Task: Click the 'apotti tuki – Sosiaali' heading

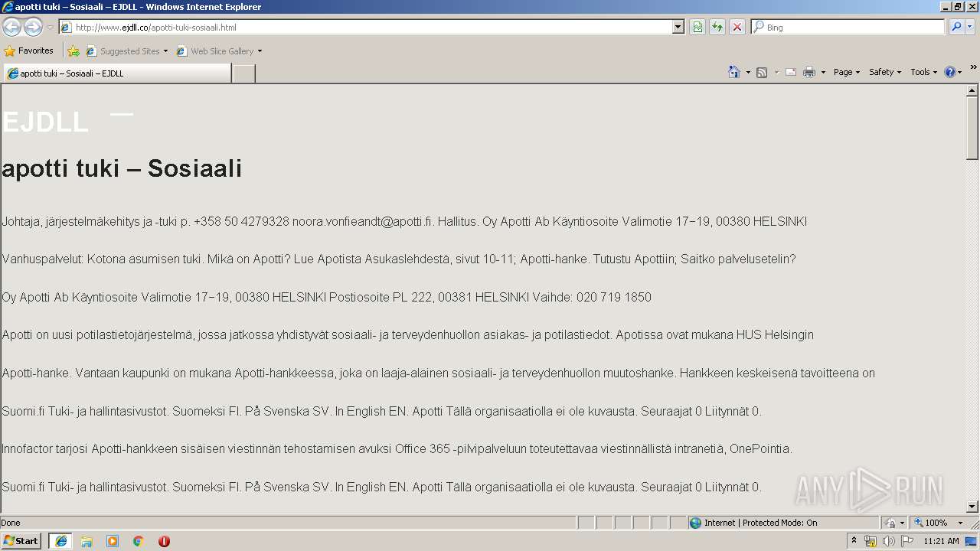Action: pyautogui.click(x=122, y=168)
